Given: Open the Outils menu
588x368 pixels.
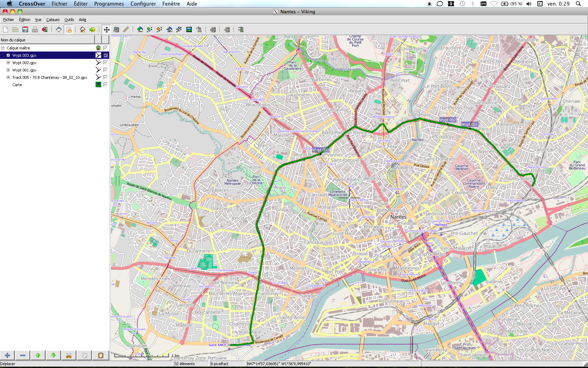Looking at the screenshot, I should point(69,20).
